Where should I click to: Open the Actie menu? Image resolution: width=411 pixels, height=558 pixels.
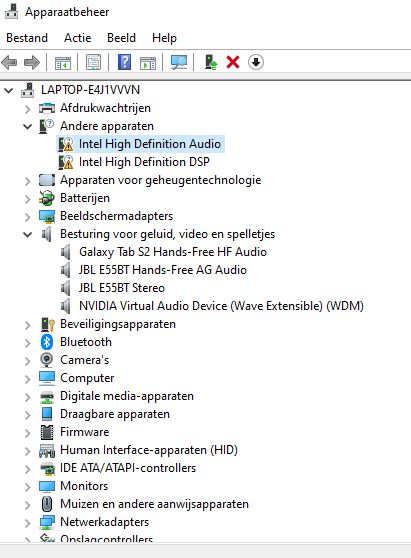point(78,38)
